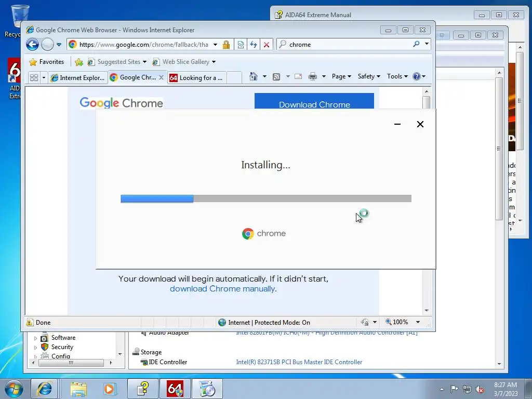The image size is (532, 399).
Task: Open Suggested Sites on the favorites bar
Action: pos(117,62)
